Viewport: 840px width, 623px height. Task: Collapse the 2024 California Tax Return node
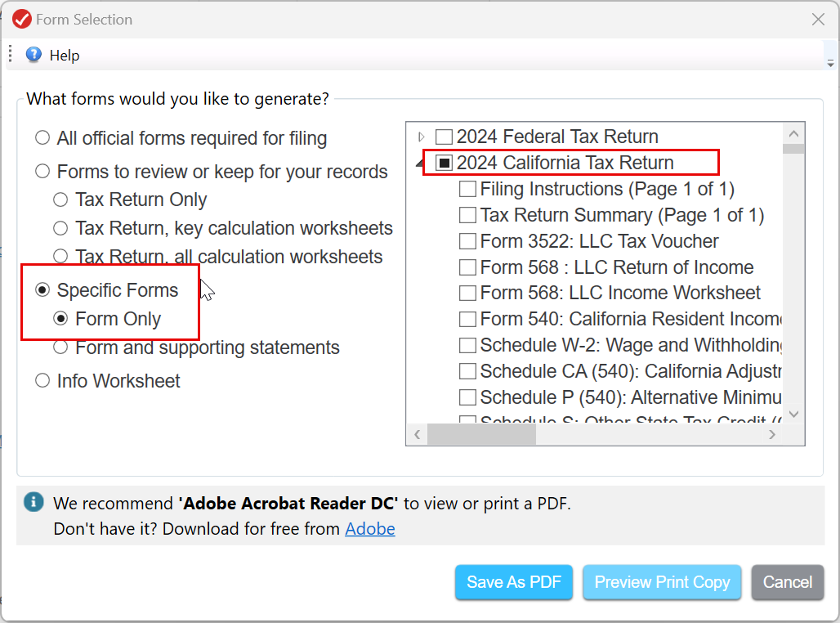pos(419,163)
